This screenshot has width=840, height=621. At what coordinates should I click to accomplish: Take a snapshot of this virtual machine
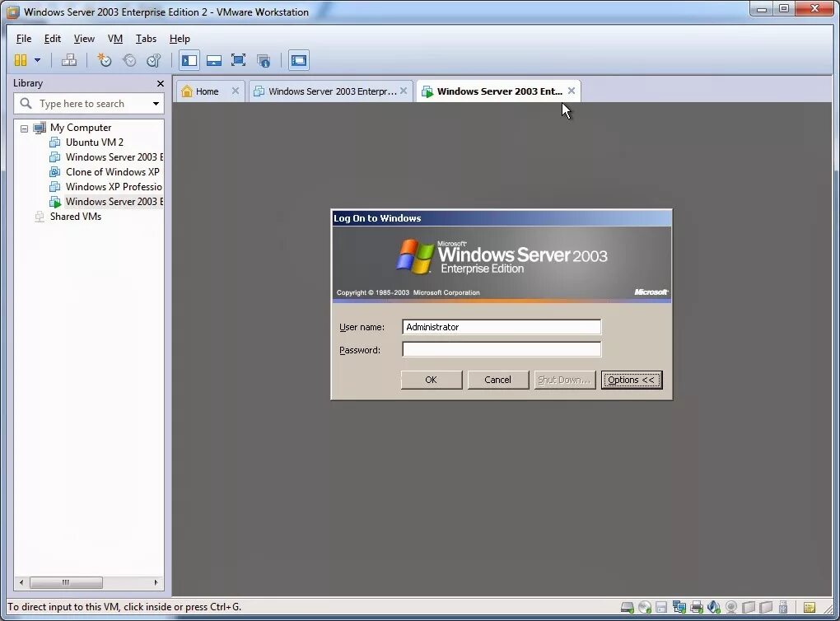(104, 60)
